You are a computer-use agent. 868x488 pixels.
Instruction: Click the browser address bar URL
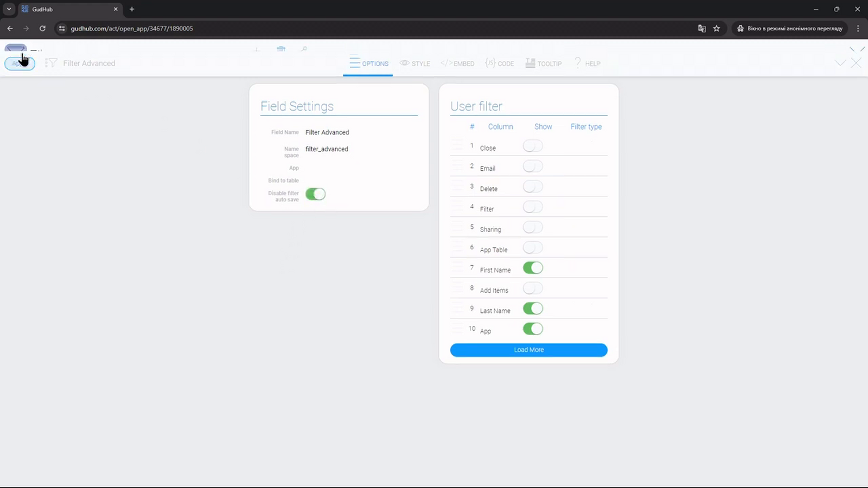point(132,28)
